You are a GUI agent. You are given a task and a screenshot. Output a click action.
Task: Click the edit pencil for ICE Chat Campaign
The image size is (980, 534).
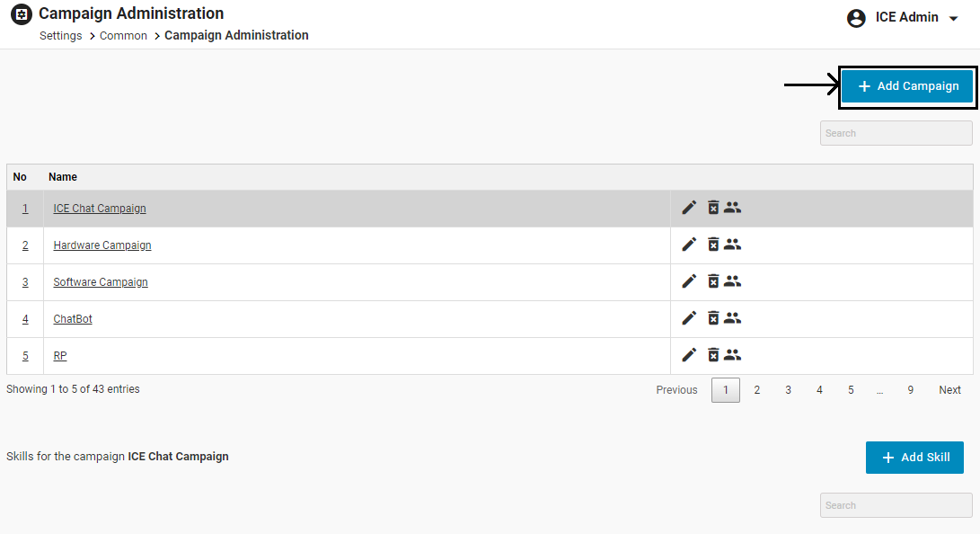coord(689,208)
